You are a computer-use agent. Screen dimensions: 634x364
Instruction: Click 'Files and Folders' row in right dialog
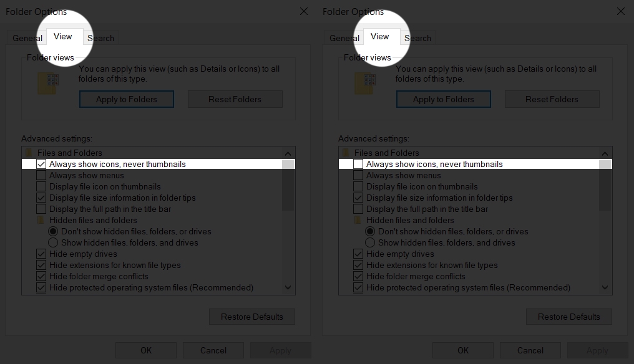(x=469, y=153)
